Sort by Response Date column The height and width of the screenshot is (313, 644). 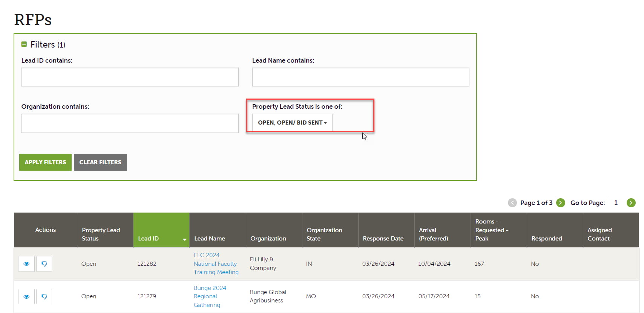pos(386,230)
